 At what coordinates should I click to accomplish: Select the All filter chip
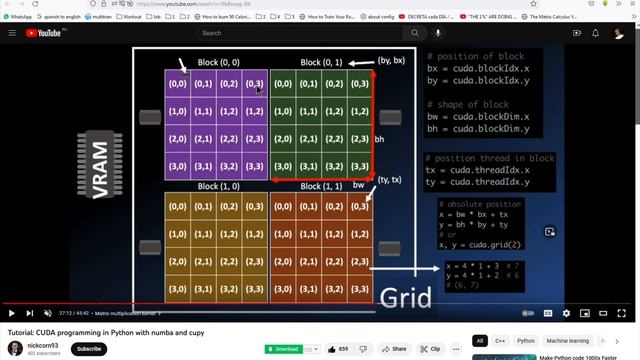pyautogui.click(x=480, y=341)
